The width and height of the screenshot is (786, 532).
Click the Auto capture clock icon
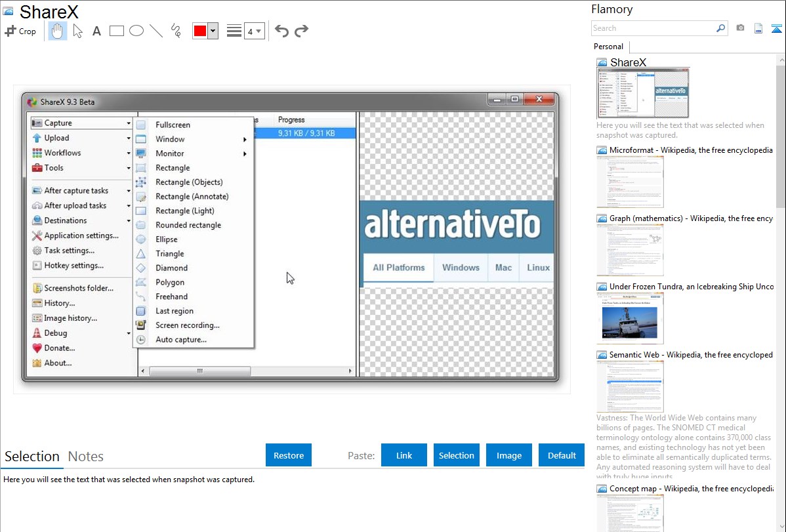pyautogui.click(x=141, y=339)
